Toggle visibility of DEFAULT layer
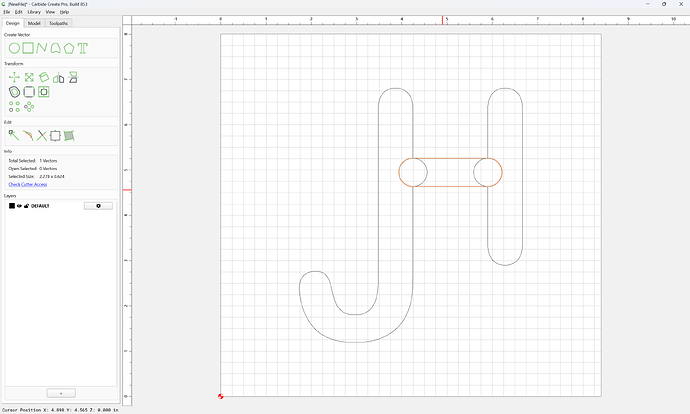The image size is (690, 414). (x=19, y=206)
